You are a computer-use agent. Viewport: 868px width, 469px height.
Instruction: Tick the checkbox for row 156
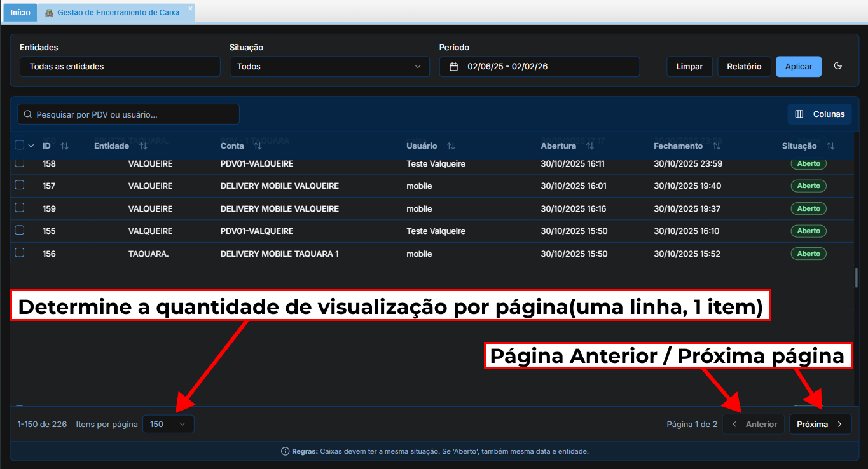pos(20,253)
